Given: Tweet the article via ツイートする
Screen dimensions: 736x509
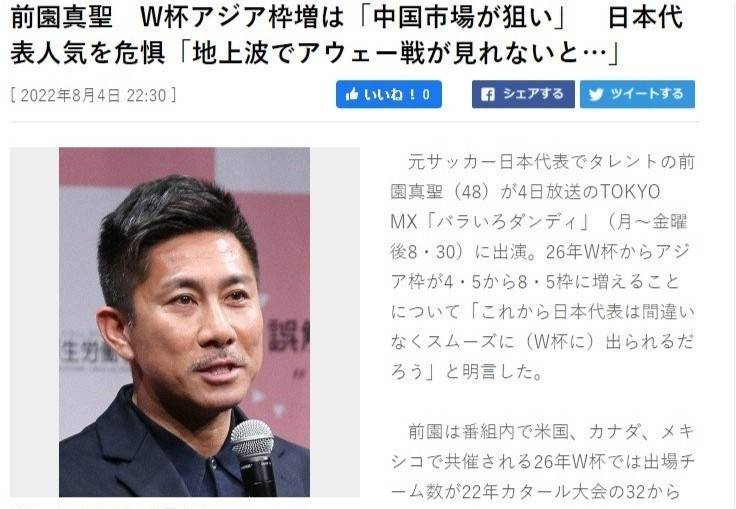Looking at the screenshot, I should (x=637, y=94).
